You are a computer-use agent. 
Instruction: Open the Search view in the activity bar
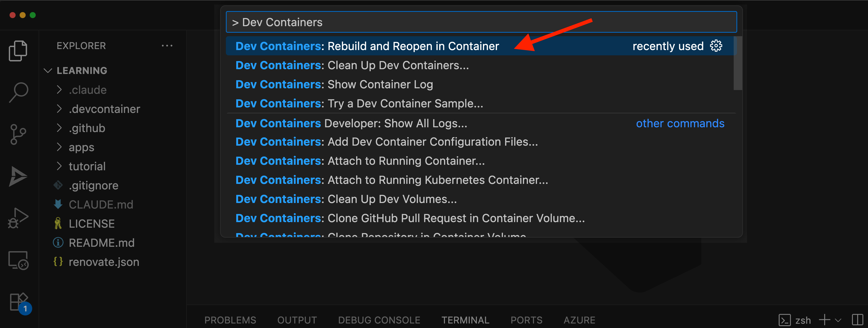[19, 92]
